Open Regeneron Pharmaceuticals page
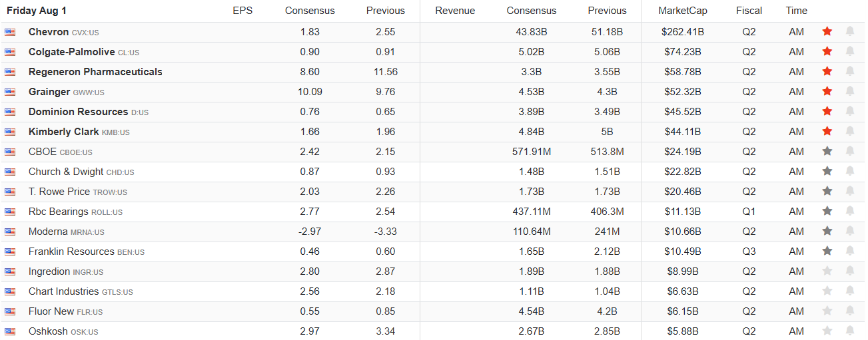Image resolution: width=868 pixels, height=340 pixels. (x=95, y=72)
